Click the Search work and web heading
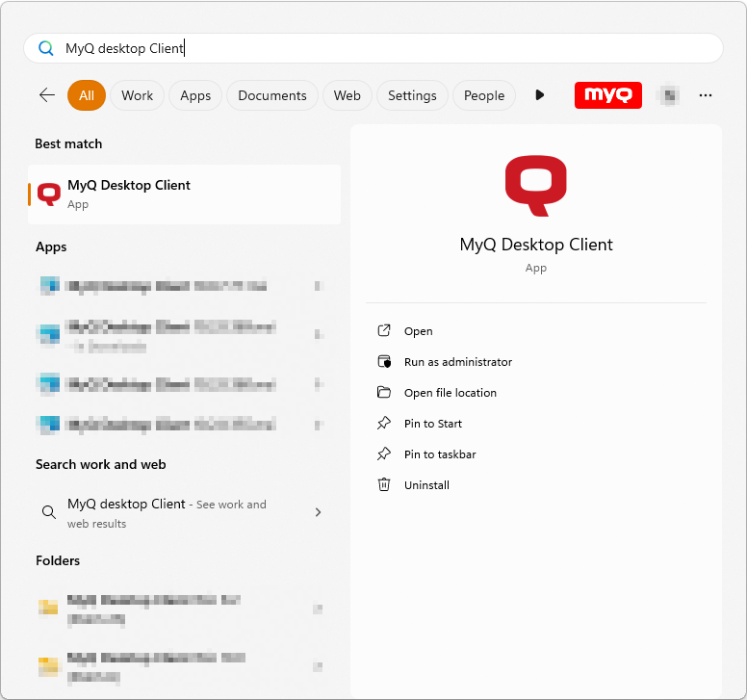 pyautogui.click(x=101, y=465)
